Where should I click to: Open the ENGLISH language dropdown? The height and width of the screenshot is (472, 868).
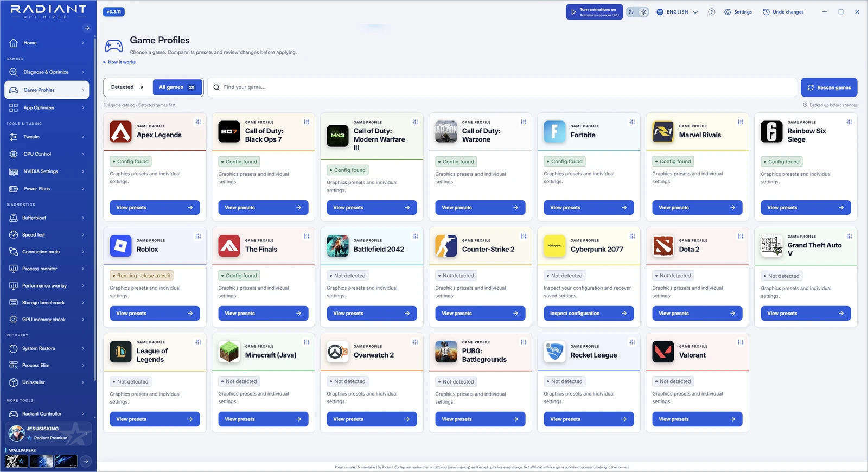[677, 12]
